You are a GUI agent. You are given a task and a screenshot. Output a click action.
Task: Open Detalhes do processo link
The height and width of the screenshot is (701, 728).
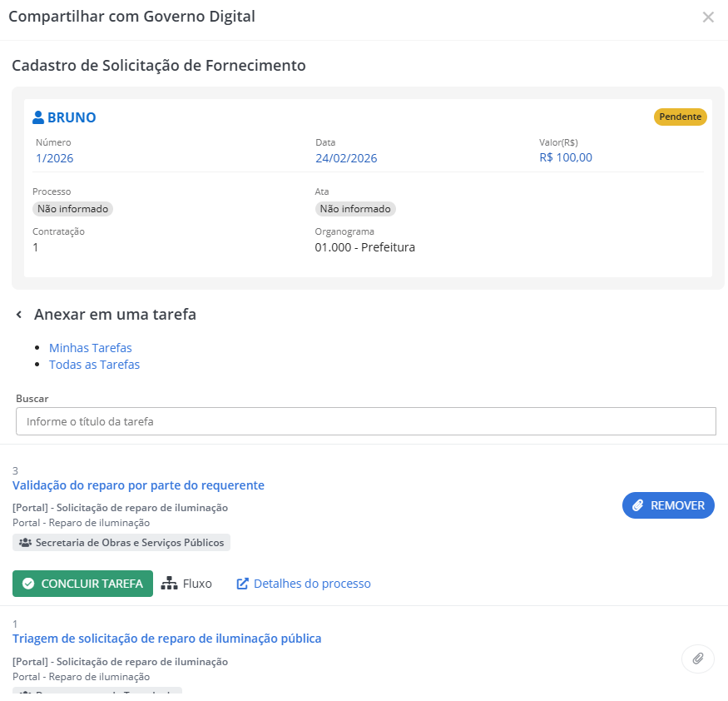point(304,584)
